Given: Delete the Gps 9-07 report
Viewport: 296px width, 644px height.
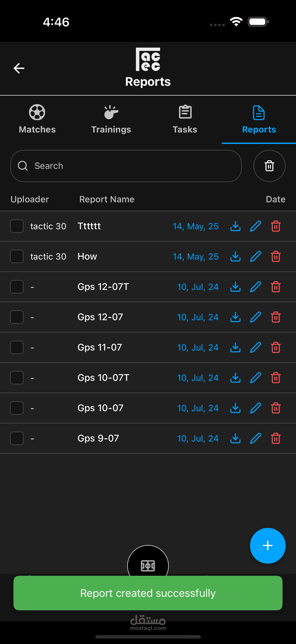Looking at the screenshot, I should 276,439.
